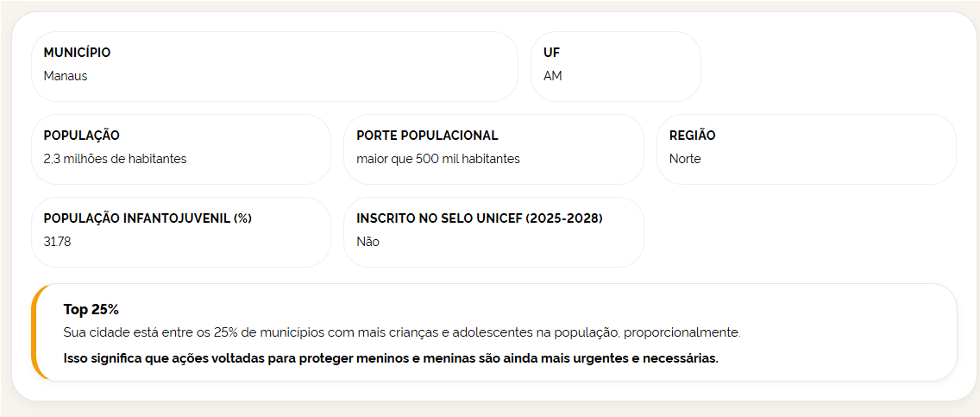Click the INSCRITO NO SELO UNICEF heading
This screenshot has height=417, width=980.
pos(480,218)
